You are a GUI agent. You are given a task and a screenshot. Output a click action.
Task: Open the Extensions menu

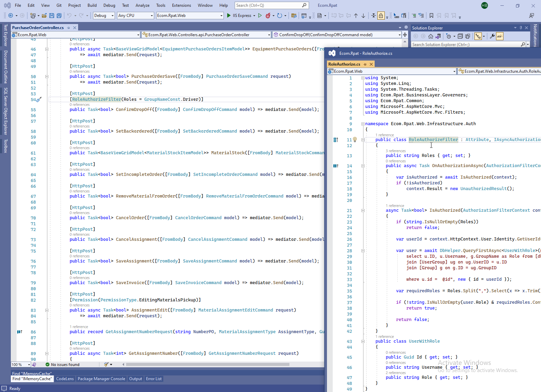pyautogui.click(x=181, y=5)
